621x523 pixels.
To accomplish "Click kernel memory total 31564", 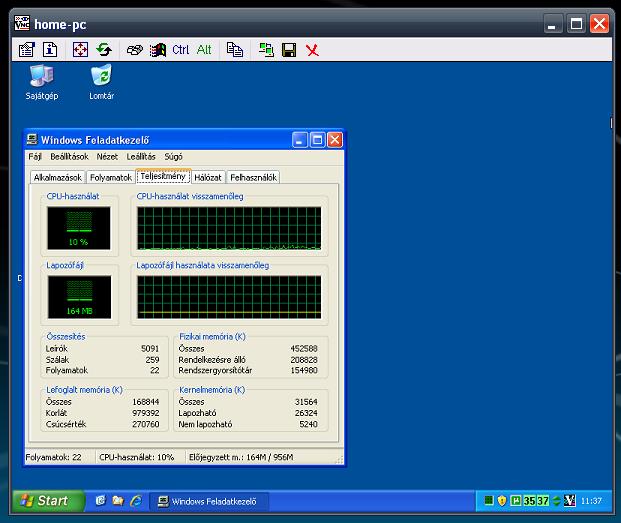I will 306,401.
